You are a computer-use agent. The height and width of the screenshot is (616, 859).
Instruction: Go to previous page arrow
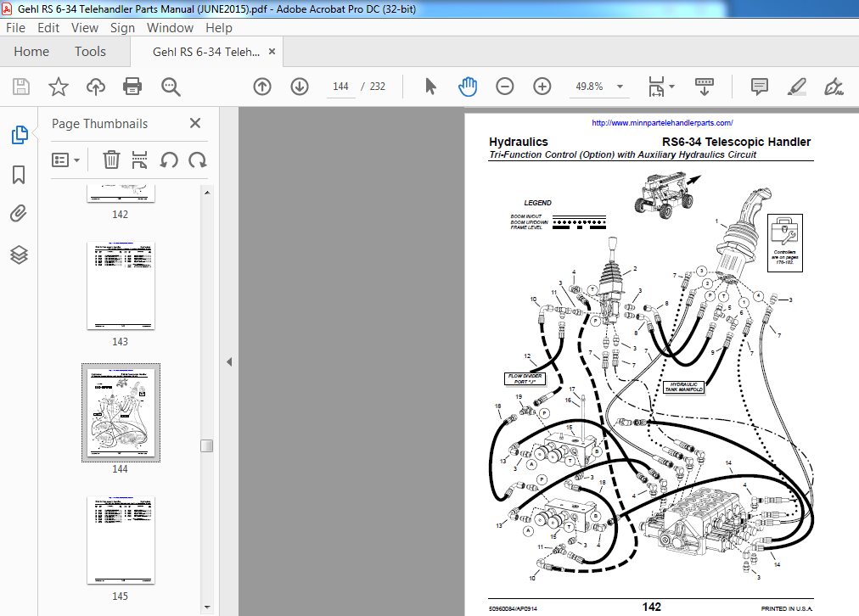pos(262,87)
